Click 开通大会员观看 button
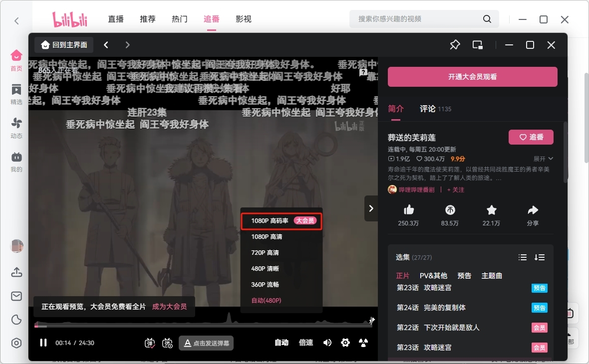Screen dimensions: 589x364 (473, 77)
